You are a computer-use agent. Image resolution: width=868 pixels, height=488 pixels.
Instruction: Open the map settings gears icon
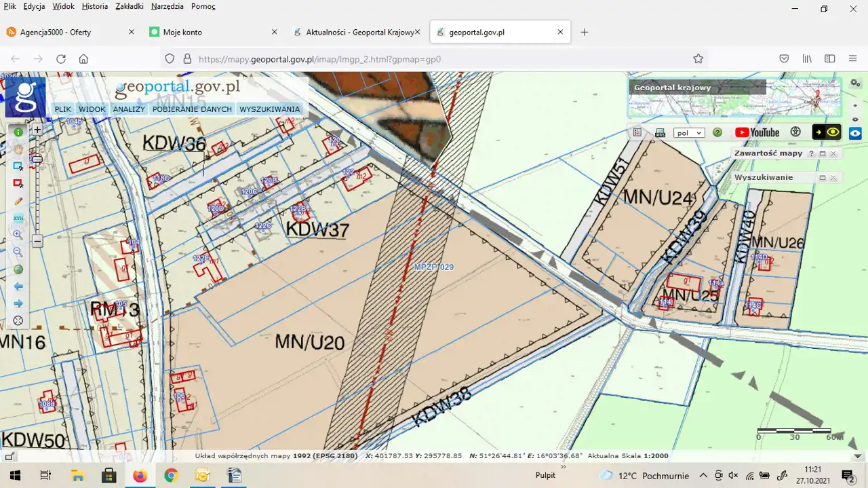click(855, 83)
